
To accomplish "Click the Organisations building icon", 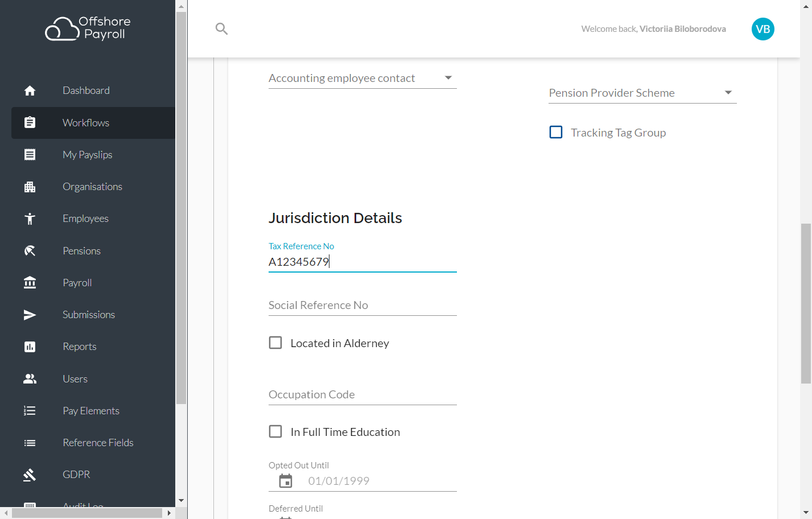I will point(30,187).
